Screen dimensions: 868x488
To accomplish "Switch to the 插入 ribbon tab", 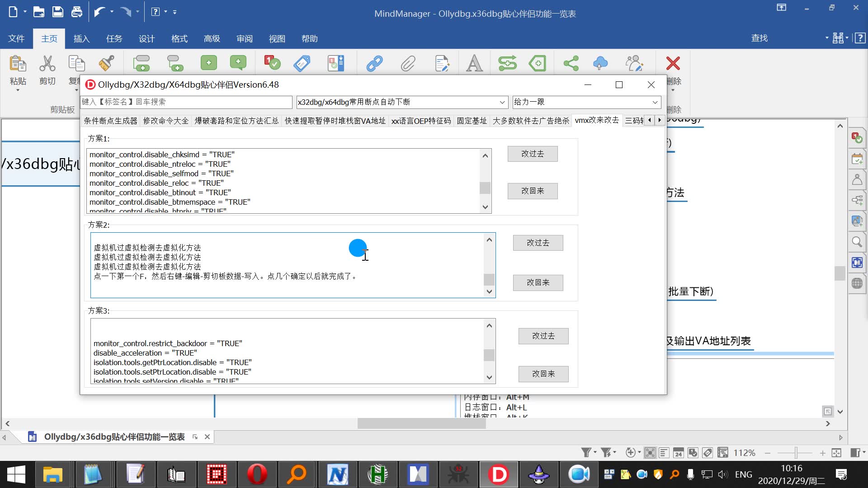I will click(x=81, y=39).
